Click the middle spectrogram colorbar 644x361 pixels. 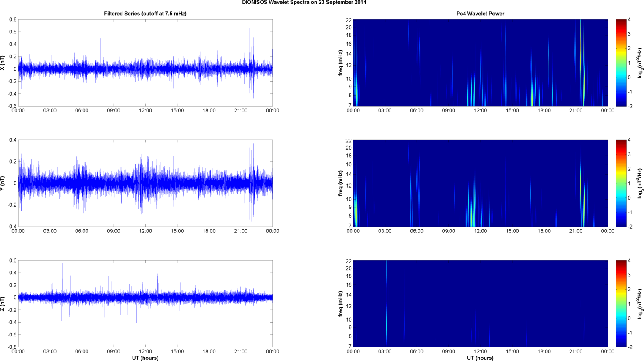coord(621,183)
